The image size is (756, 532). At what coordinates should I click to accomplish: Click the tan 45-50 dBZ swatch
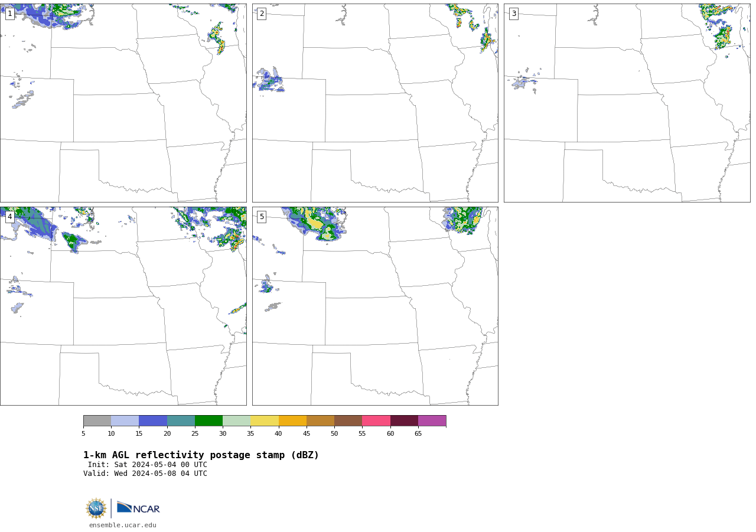coord(320,421)
